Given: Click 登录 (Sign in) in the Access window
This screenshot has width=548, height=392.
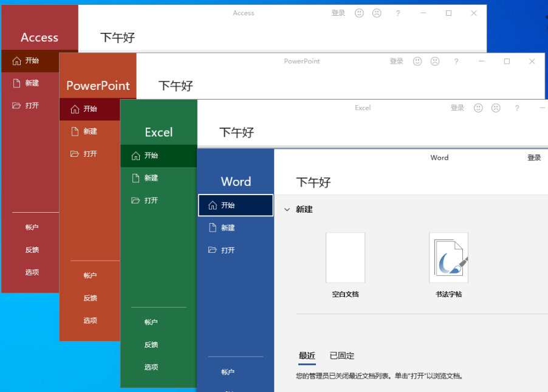Looking at the screenshot, I should point(338,13).
